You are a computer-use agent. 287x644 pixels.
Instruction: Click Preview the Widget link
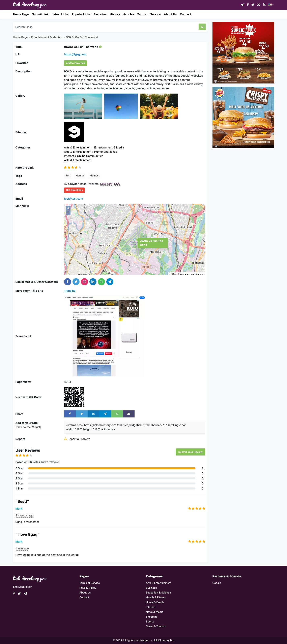click(x=28, y=427)
